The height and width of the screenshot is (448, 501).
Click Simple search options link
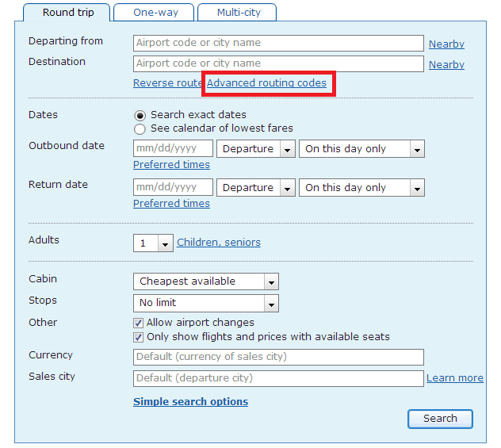click(x=190, y=402)
